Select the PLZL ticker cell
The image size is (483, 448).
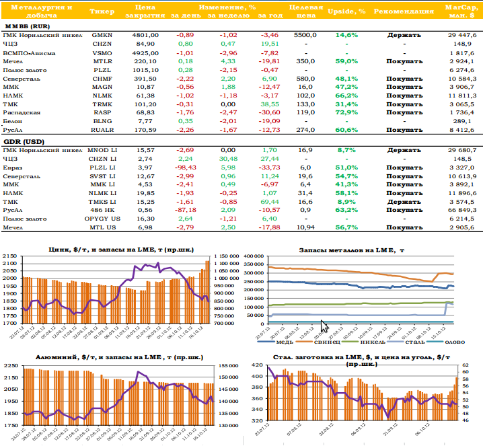[x=102, y=70]
